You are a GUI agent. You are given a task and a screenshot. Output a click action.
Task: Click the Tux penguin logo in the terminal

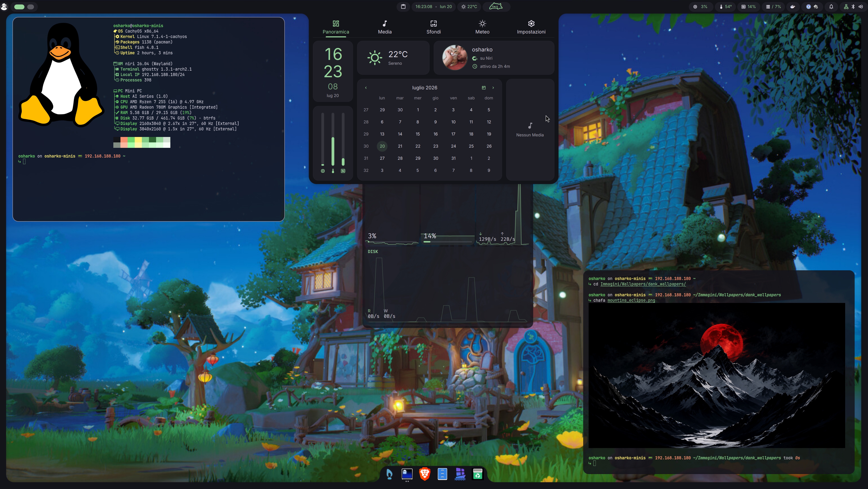click(61, 74)
